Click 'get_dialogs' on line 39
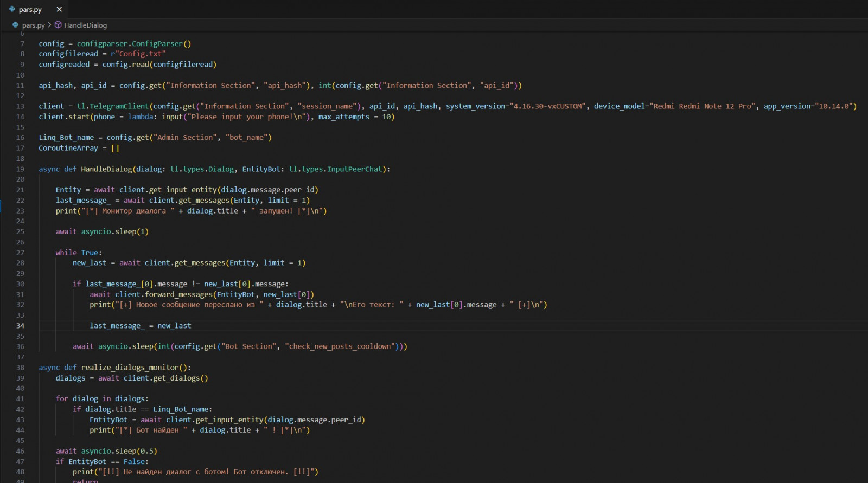The height and width of the screenshot is (483, 868). (x=176, y=378)
